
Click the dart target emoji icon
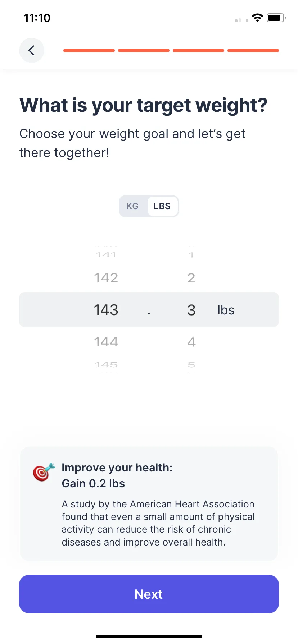[44, 472]
